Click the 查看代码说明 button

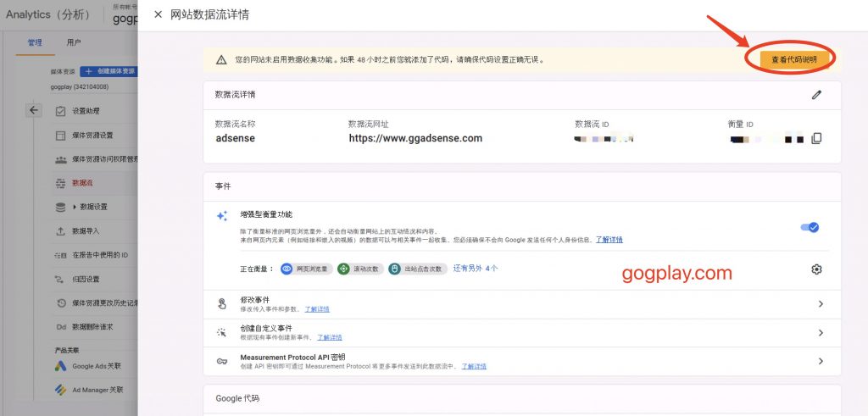coord(793,59)
